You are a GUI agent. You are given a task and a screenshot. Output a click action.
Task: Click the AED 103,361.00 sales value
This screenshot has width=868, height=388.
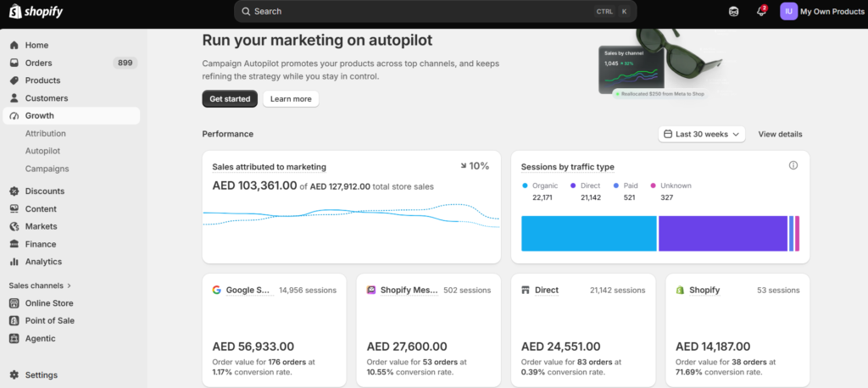pyautogui.click(x=254, y=186)
